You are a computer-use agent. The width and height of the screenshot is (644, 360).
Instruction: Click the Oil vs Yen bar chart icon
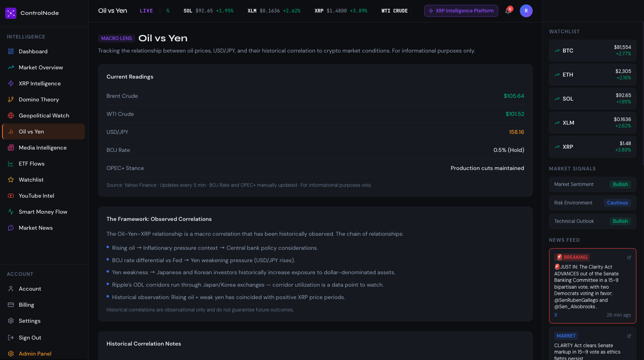point(11,131)
